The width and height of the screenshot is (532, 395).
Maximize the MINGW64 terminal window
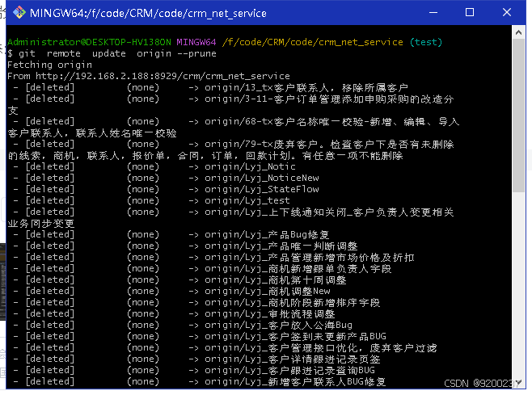[470, 13]
